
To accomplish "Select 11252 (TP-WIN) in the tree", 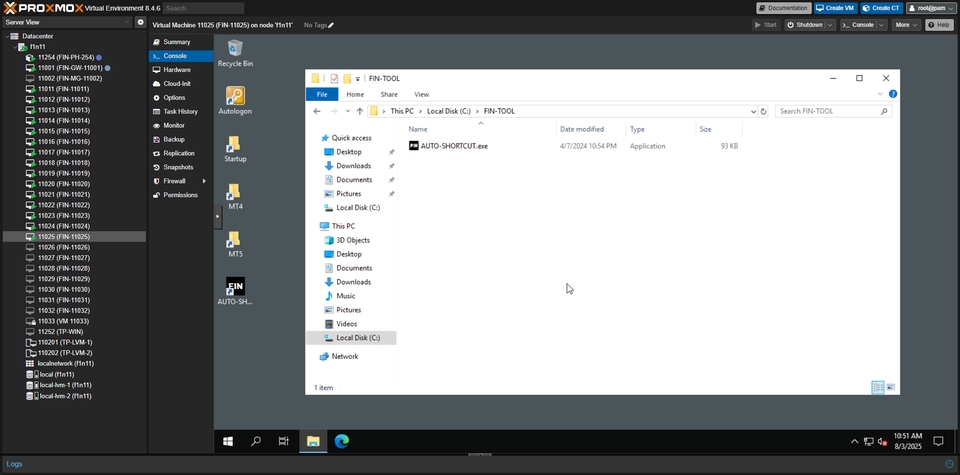I will click(x=60, y=332).
